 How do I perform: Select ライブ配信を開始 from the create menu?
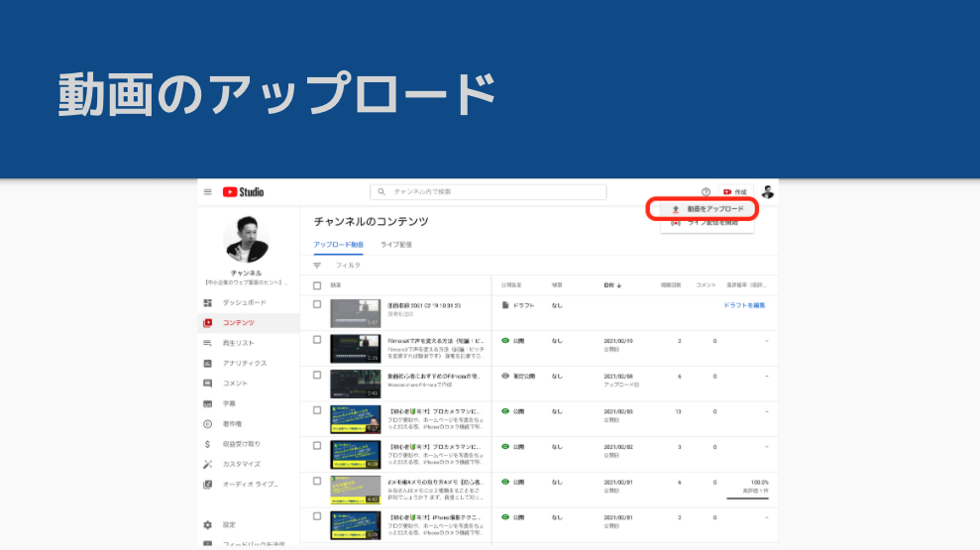click(708, 223)
